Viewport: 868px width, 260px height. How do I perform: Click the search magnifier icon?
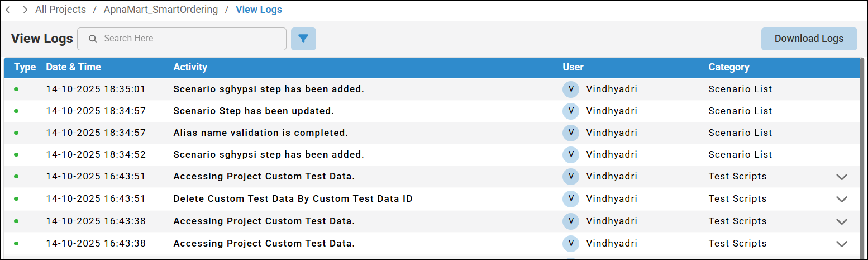click(93, 39)
